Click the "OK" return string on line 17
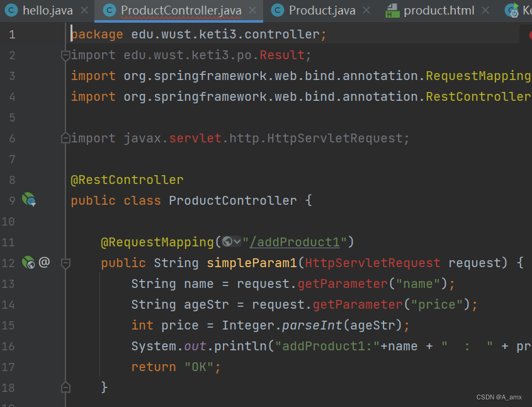The height and width of the screenshot is (407, 532). click(x=199, y=367)
